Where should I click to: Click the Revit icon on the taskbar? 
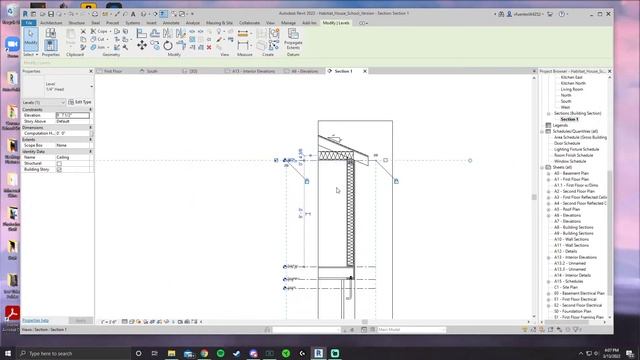tap(318, 353)
